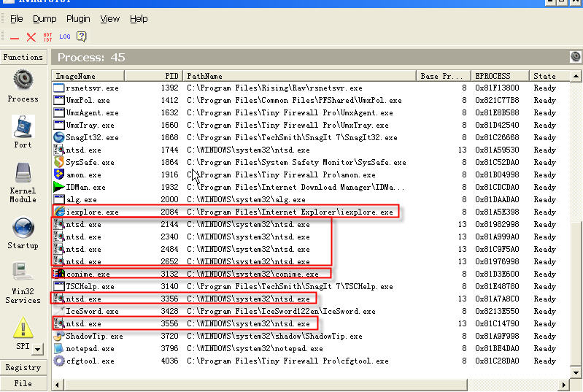Click the ShadowTip.exe process icon
583x392 pixels.
59,337
